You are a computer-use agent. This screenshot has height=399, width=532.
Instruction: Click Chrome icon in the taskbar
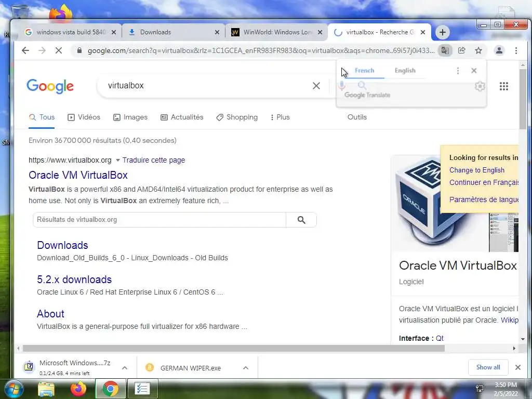click(x=110, y=389)
